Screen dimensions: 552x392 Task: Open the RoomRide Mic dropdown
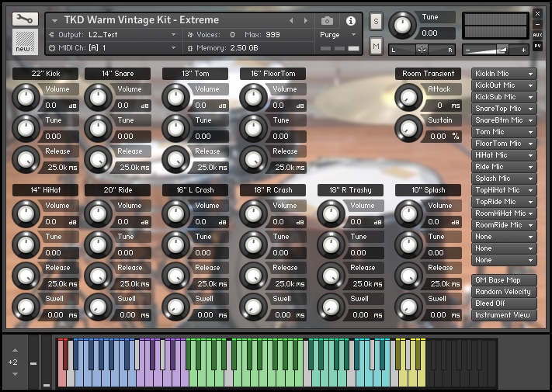click(x=504, y=225)
